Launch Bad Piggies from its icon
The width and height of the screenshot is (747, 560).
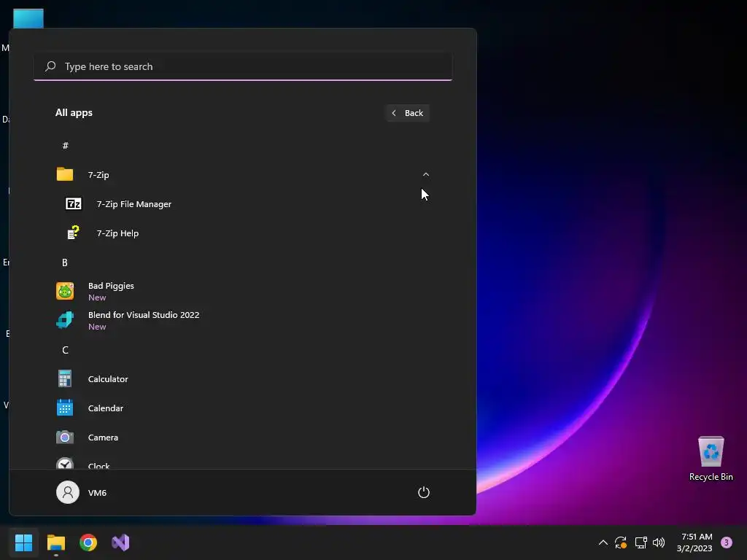pyautogui.click(x=65, y=291)
